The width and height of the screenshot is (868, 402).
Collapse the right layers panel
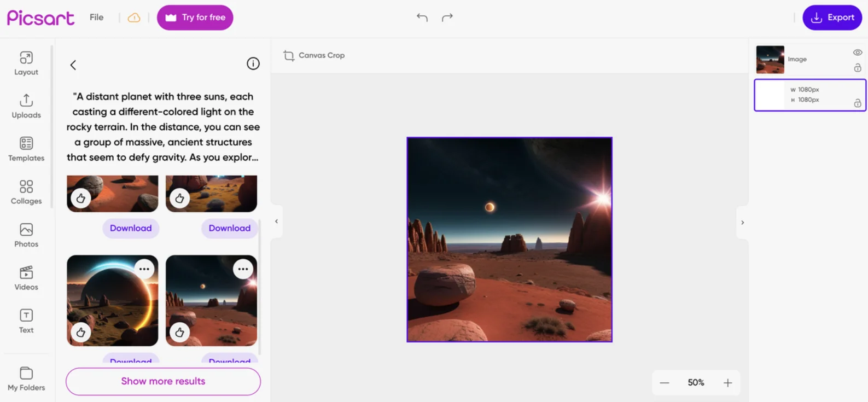pos(742,223)
